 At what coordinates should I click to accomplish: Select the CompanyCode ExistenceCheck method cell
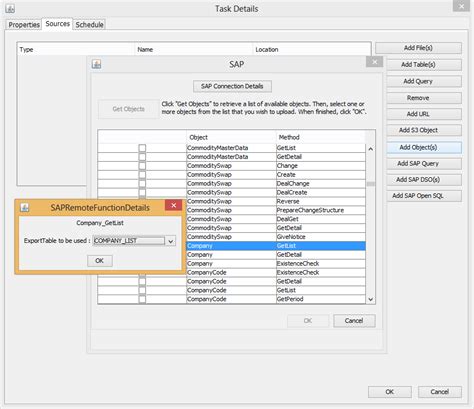321,272
